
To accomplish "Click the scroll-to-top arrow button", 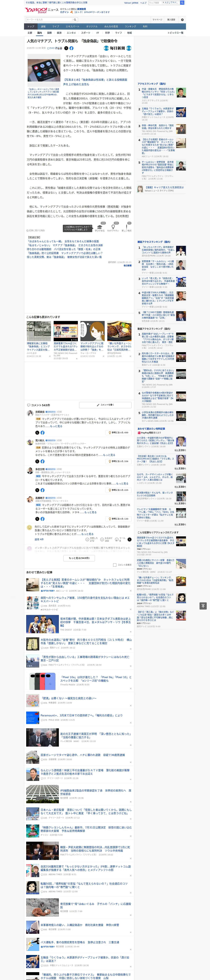I will [x=203, y=606].
